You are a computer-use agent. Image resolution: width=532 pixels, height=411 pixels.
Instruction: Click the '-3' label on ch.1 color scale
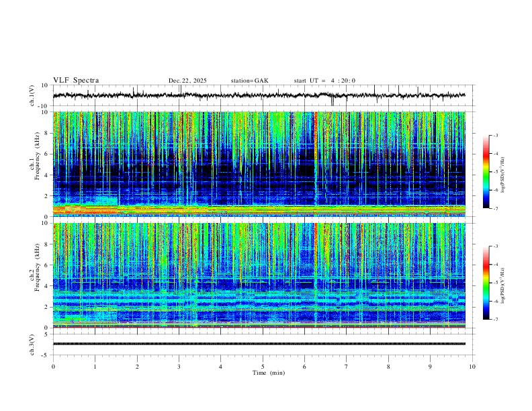pyautogui.click(x=496, y=136)
